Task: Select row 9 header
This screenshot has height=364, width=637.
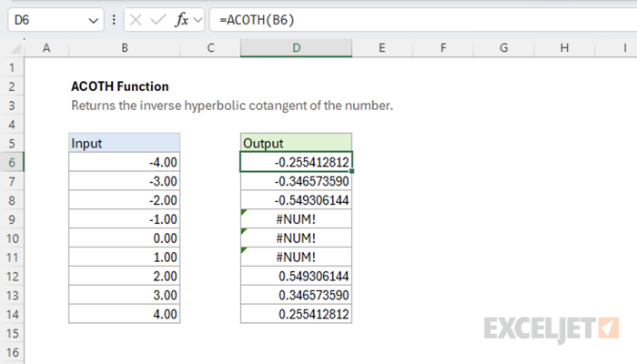Action: point(12,219)
